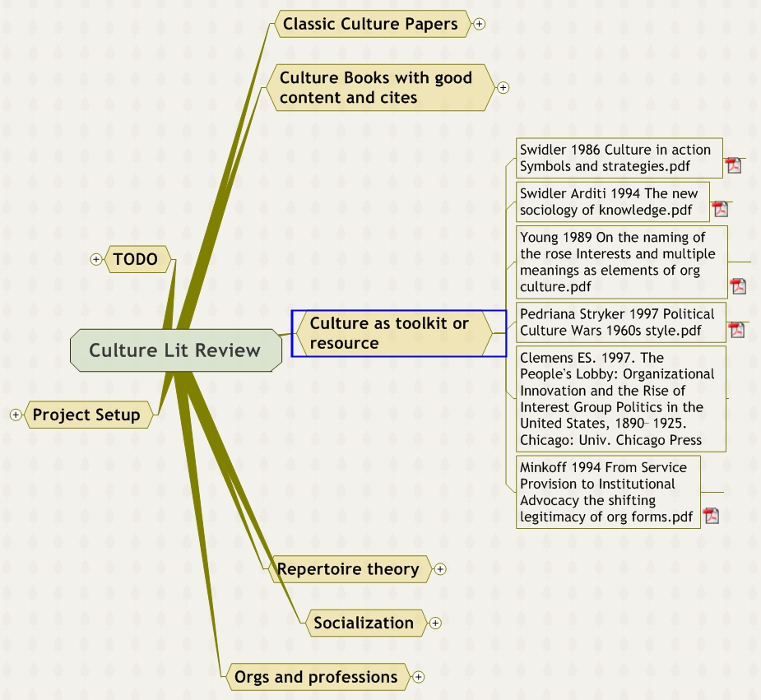Viewport: 761px width, 700px height.
Task: Open PDF icon for Swidler Arditi 1994
Action: 720,209
